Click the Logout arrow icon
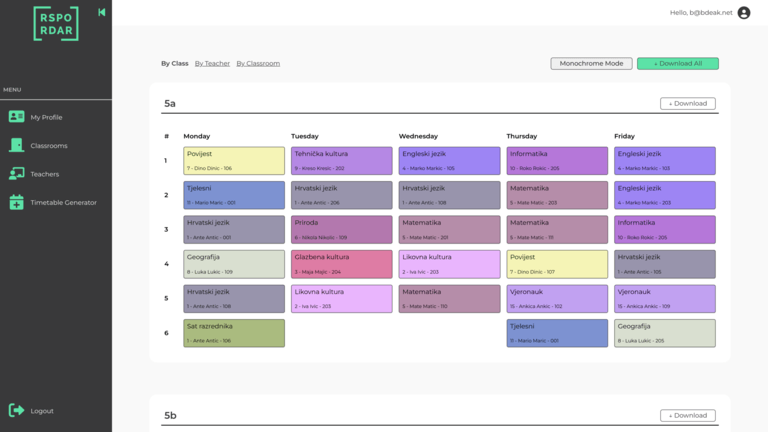This screenshot has width=768, height=432. pos(16,410)
